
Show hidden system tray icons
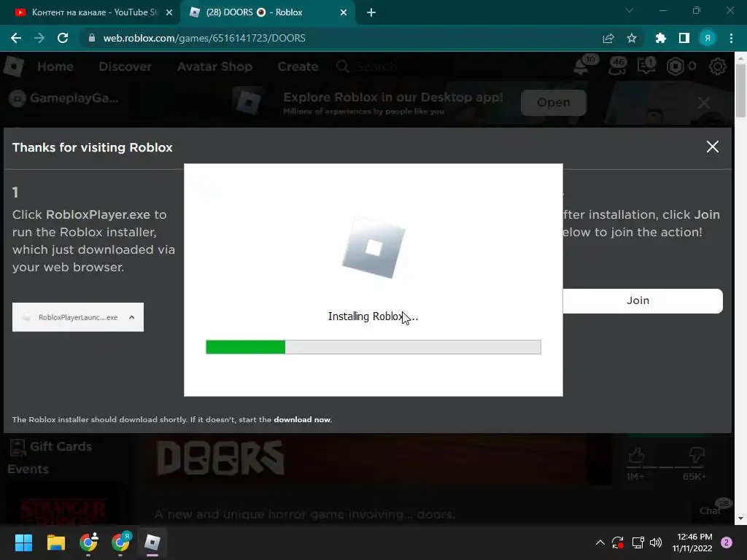pos(600,542)
